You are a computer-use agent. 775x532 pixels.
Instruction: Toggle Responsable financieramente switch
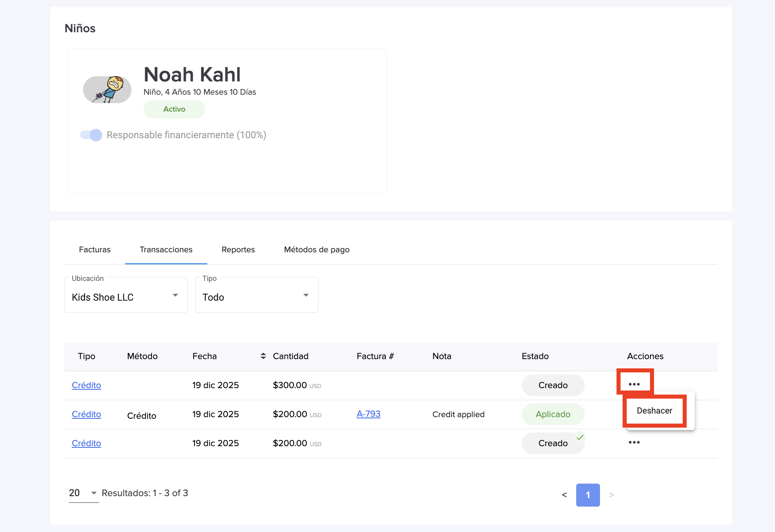point(91,135)
